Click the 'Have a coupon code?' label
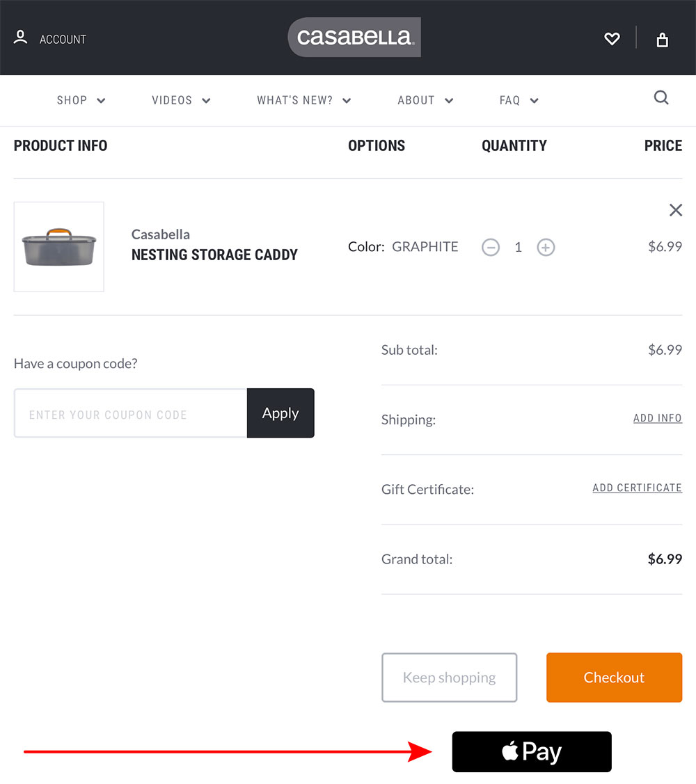 click(x=76, y=364)
